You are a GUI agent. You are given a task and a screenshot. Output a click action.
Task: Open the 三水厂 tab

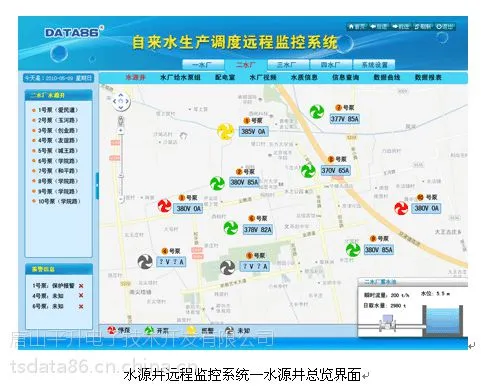[288, 65]
